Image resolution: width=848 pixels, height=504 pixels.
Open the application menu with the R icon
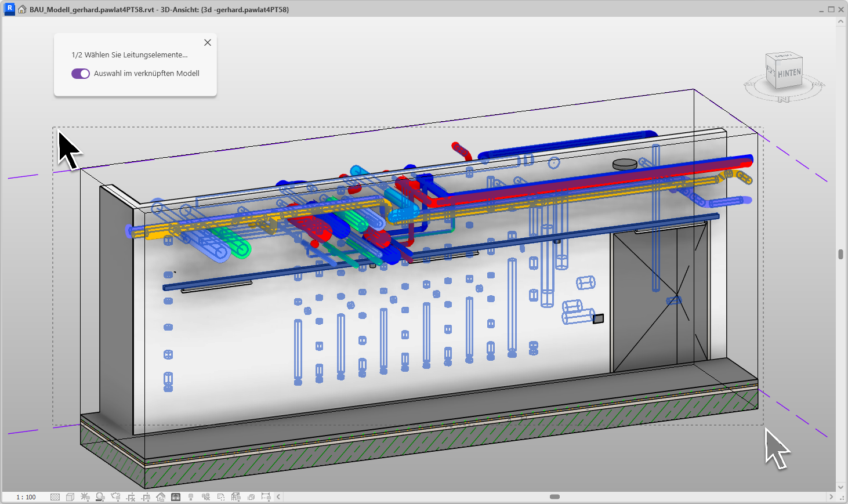[x=9, y=9]
